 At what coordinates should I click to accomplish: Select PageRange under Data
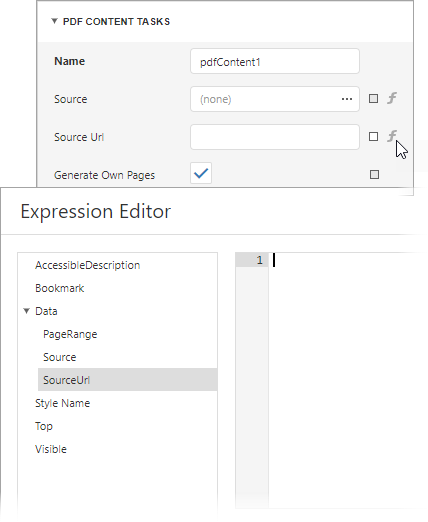70,334
